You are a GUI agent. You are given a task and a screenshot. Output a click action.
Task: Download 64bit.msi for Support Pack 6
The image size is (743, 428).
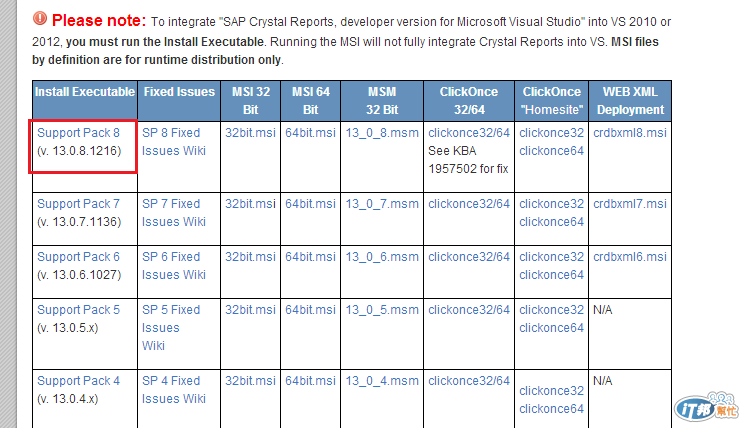tap(310, 257)
